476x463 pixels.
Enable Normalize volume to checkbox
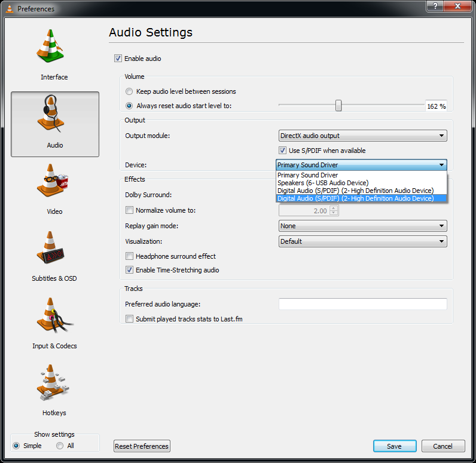pyautogui.click(x=129, y=210)
